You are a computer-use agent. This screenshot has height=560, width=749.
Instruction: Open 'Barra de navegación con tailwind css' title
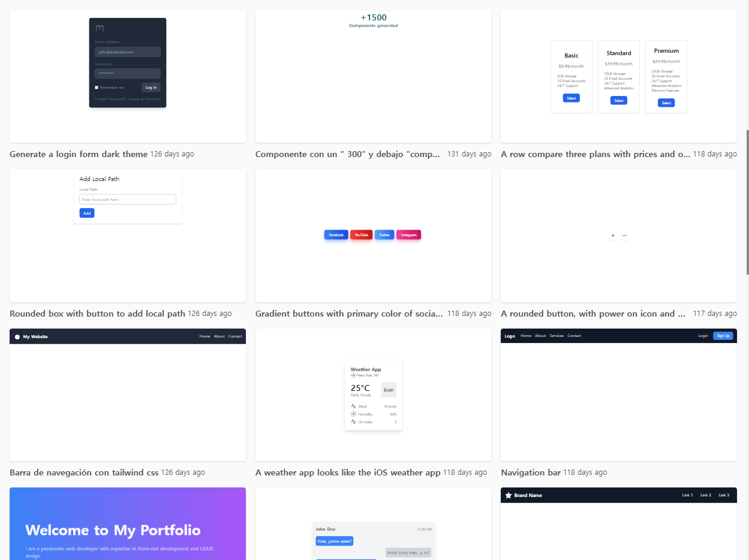(x=84, y=472)
